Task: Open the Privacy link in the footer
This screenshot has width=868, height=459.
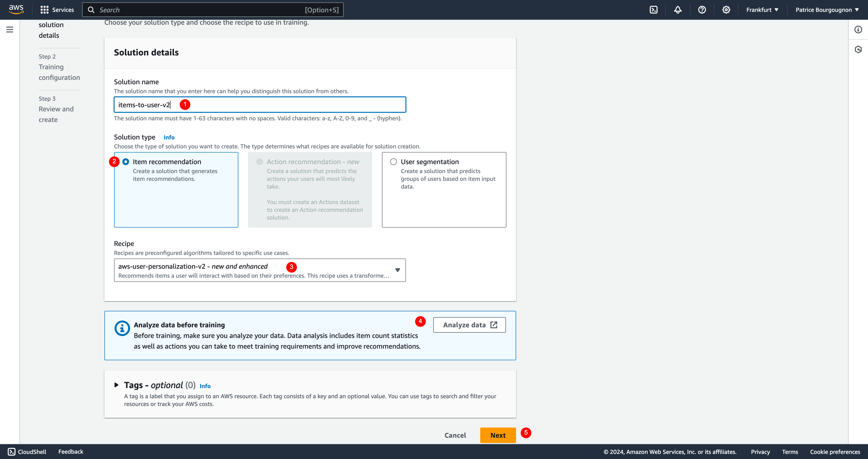Action: tap(760, 452)
